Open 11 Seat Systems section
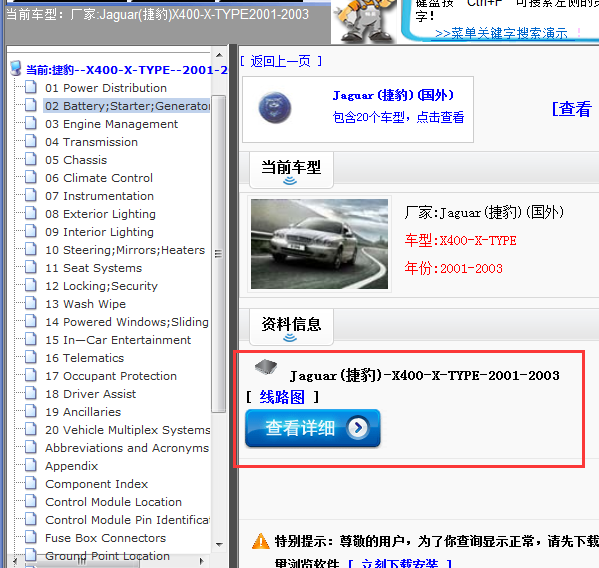 pyautogui.click(x=93, y=268)
